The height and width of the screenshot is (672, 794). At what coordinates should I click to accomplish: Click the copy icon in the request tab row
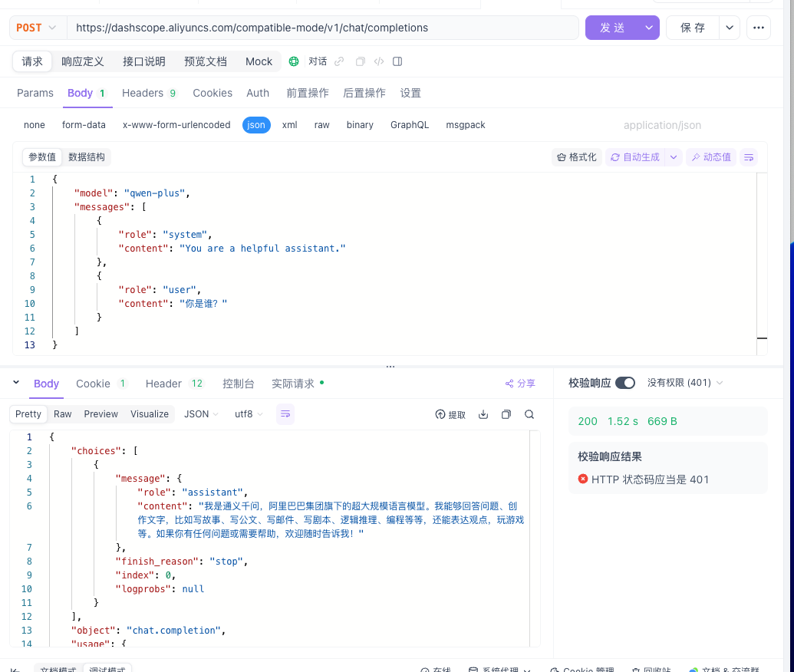[360, 61]
